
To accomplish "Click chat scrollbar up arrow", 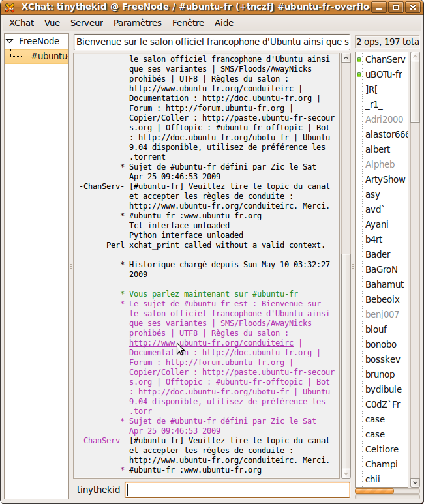I will tap(346, 58).
